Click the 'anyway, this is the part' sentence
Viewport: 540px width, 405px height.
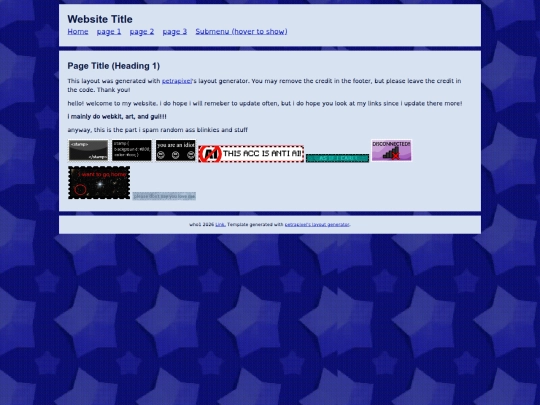(x=158, y=130)
